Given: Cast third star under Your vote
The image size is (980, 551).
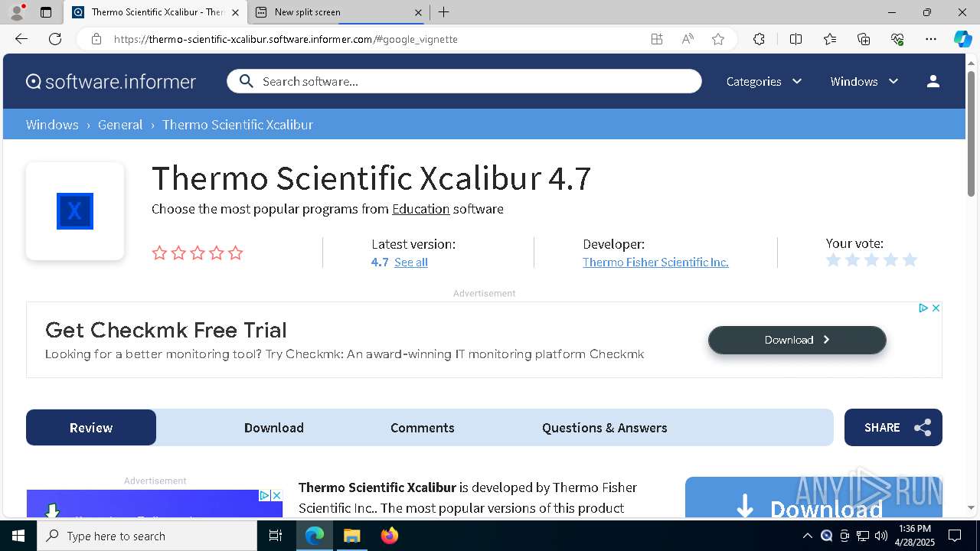Looking at the screenshot, I should [871, 260].
